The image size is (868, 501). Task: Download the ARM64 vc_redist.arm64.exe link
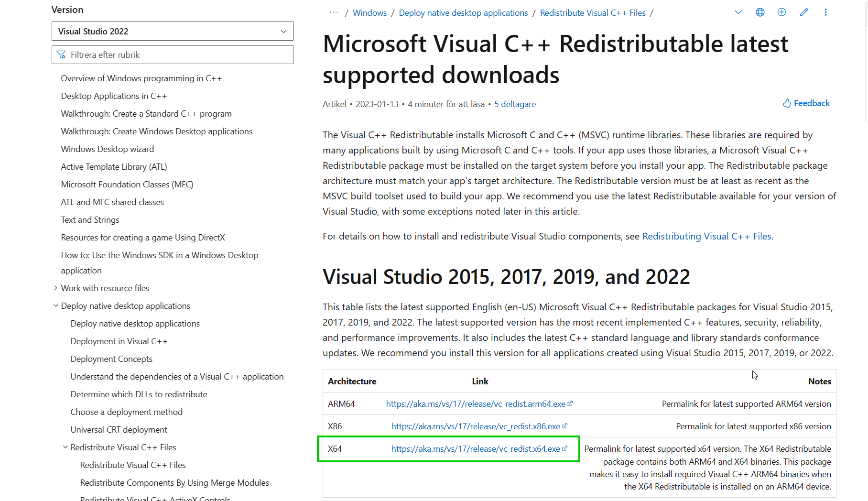[479, 404]
